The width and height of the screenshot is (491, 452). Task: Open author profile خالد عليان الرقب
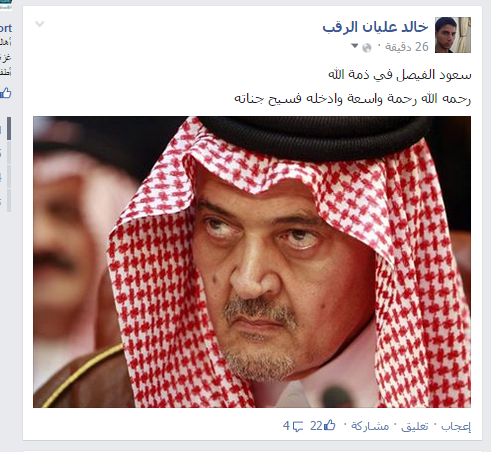[x=375, y=27]
